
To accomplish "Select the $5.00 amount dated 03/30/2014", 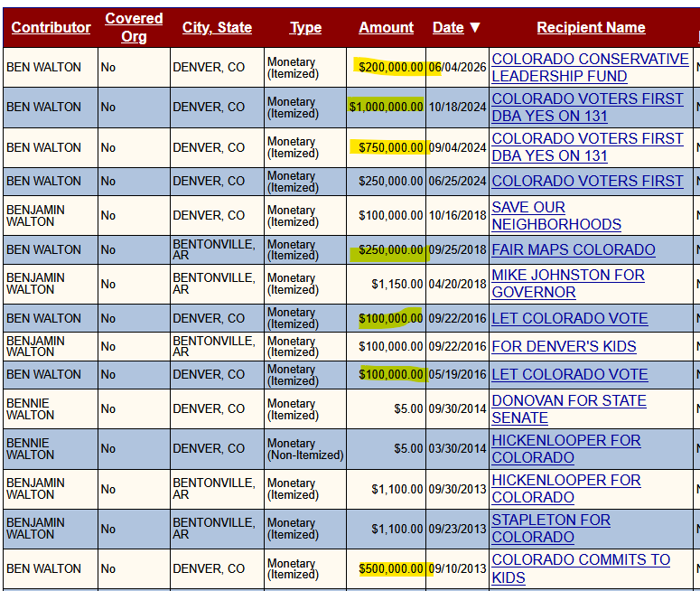I will click(387, 448).
